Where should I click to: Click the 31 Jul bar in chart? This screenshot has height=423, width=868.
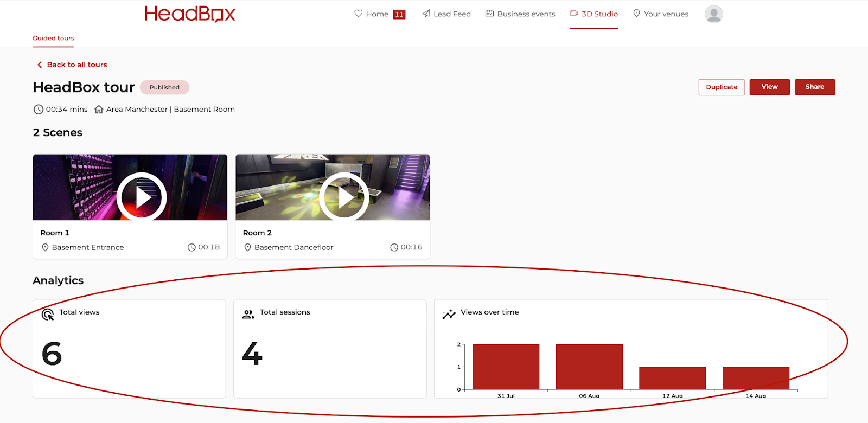coord(506,367)
